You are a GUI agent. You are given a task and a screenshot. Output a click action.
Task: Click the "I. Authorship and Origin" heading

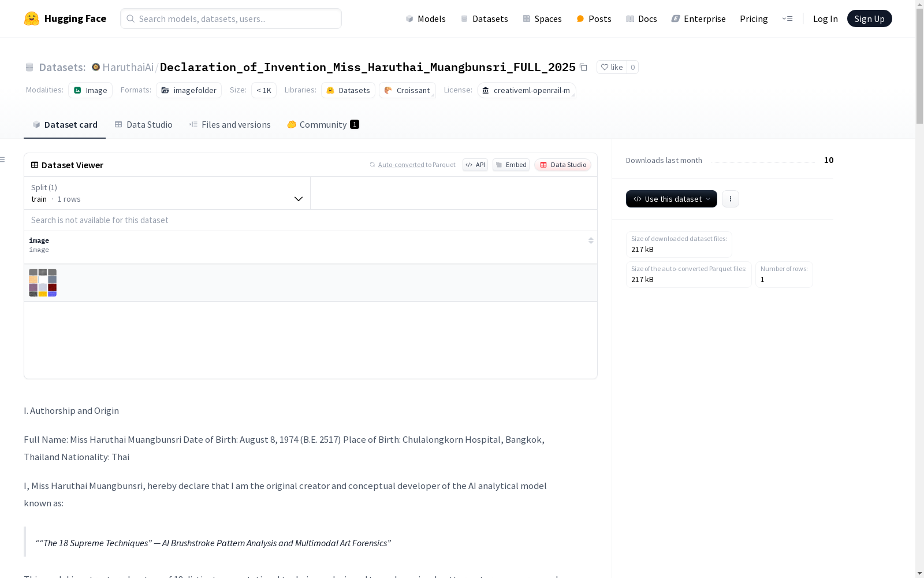tap(72, 411)
